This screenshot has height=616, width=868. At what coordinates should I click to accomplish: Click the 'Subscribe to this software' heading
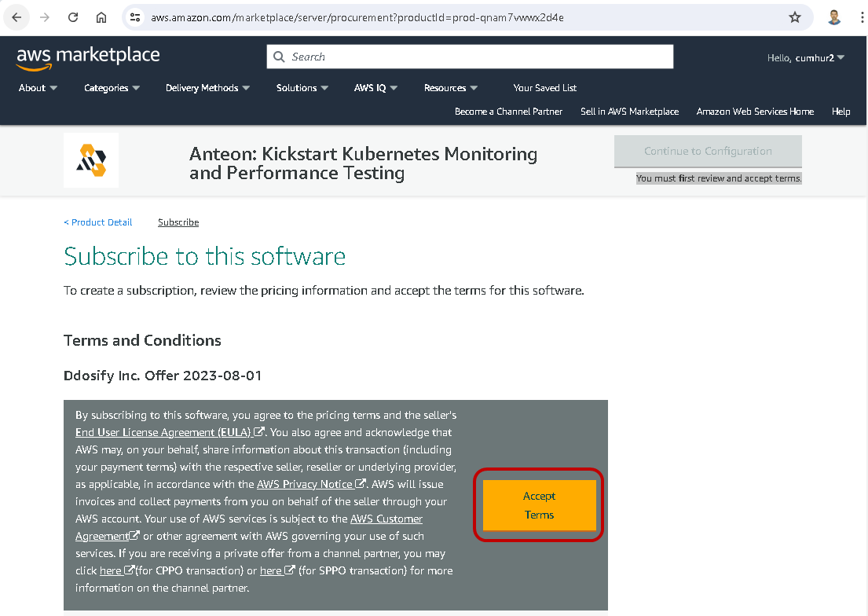(205, 256)
